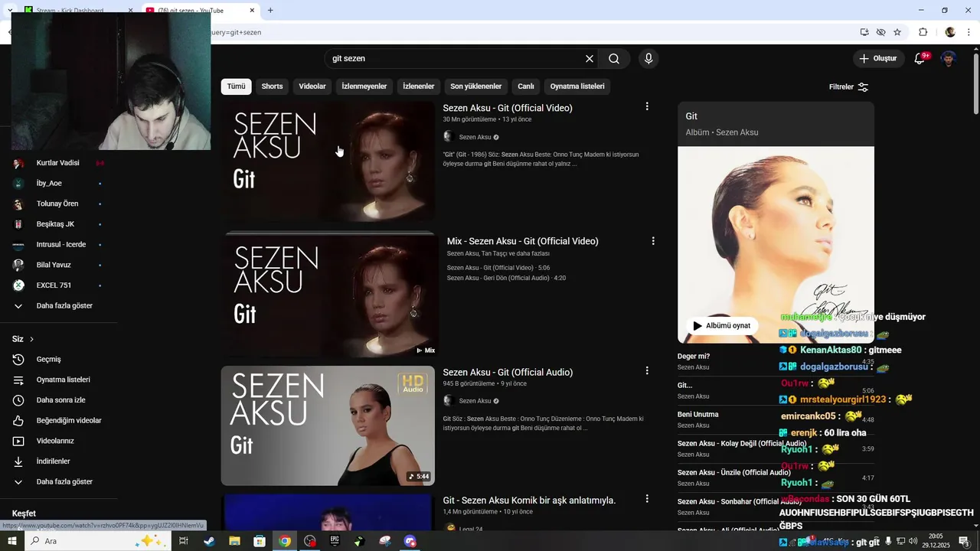The width and height of the screenshot is (980, 551).
Task: Click the crossed-out eye icon in address bar
Action: [881, 32]
